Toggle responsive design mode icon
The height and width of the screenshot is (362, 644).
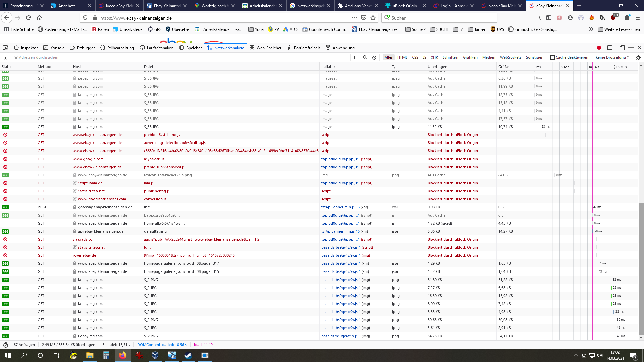click(622, 48)
